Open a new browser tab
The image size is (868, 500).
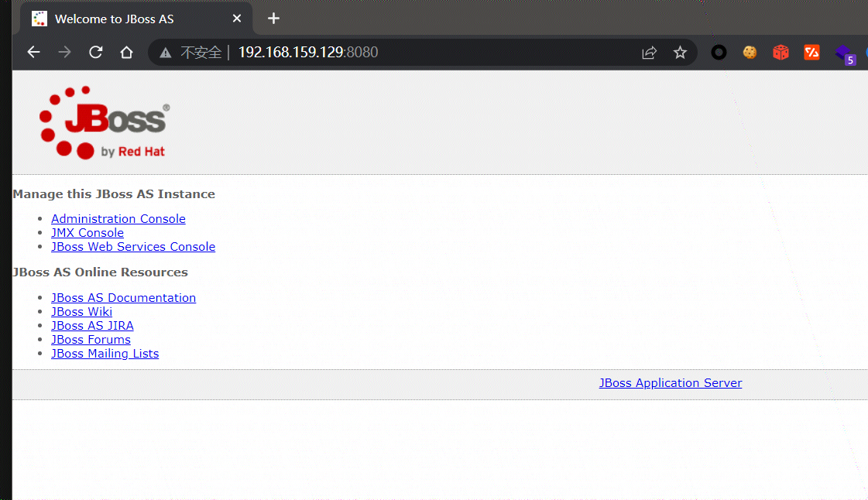click(273, 19)
